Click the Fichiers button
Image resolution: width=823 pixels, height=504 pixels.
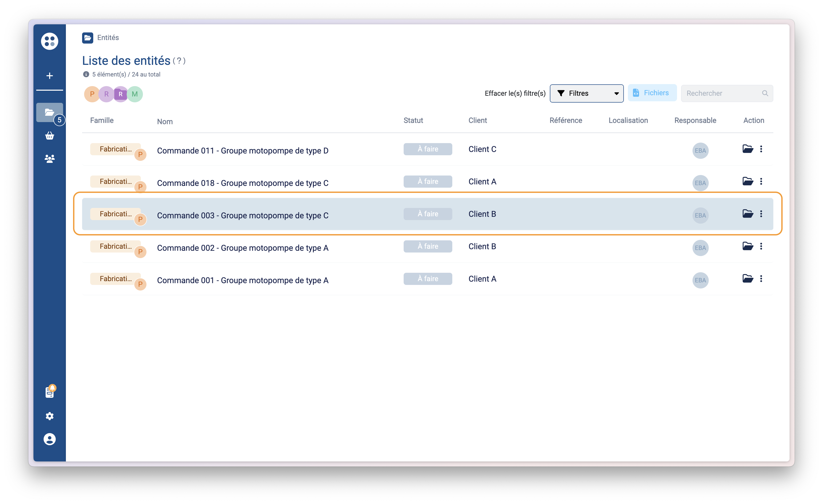point(652,93)
